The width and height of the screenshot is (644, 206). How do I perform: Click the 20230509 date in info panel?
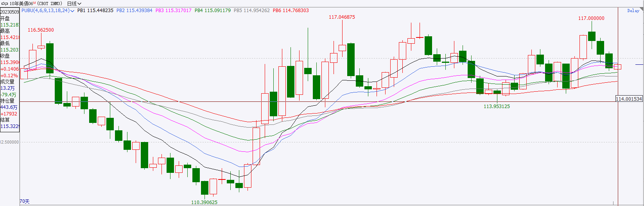pyautogui.click(x=9, y=12)
